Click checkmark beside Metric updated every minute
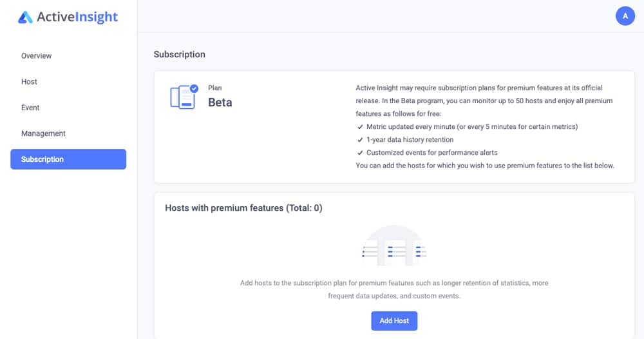The width and height of the screenshot is (644, 339). pyautogui.click(x=360, y=127)
